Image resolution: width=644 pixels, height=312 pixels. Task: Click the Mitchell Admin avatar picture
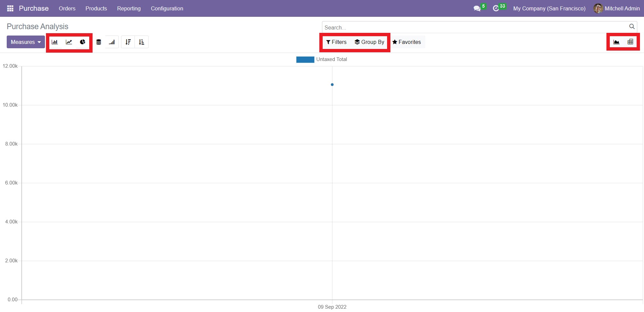[598, 8]
